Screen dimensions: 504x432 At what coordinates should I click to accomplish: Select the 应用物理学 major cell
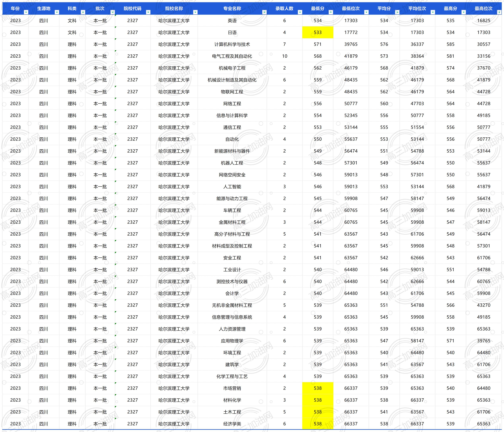coord(232,341)
